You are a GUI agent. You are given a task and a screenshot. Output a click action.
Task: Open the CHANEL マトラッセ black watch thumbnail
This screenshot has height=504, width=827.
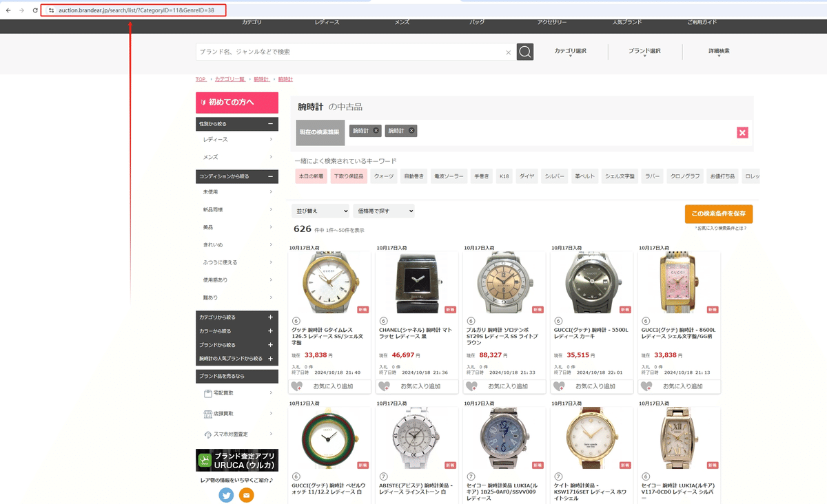(x=417, y=283)
